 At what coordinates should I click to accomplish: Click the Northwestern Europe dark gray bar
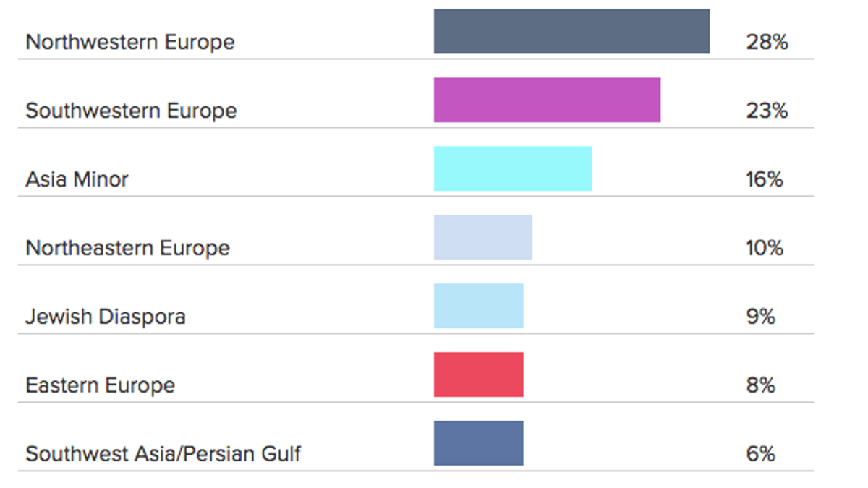coord(571,31)
